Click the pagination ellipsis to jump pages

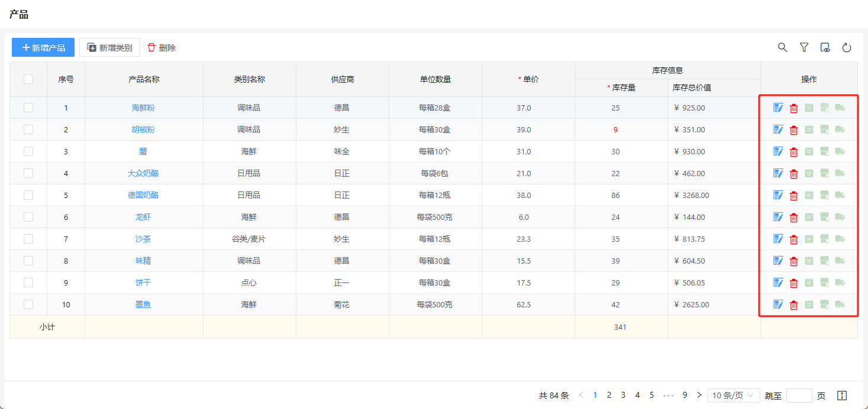click(669, 395)
